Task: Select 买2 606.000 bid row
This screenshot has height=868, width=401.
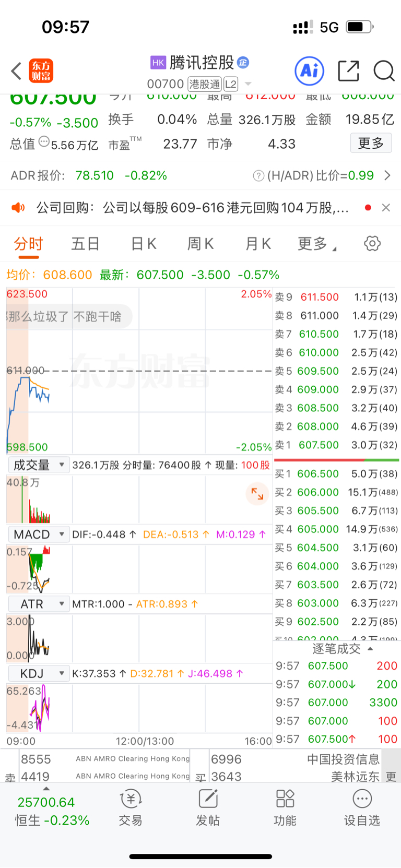Action: coord(336,492)
